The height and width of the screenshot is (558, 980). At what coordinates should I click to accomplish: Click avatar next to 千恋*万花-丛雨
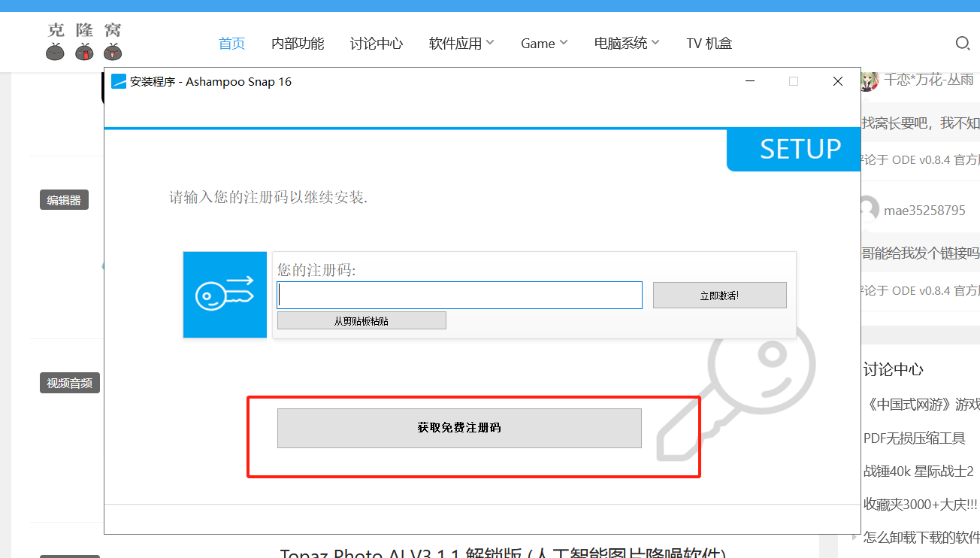869,80
